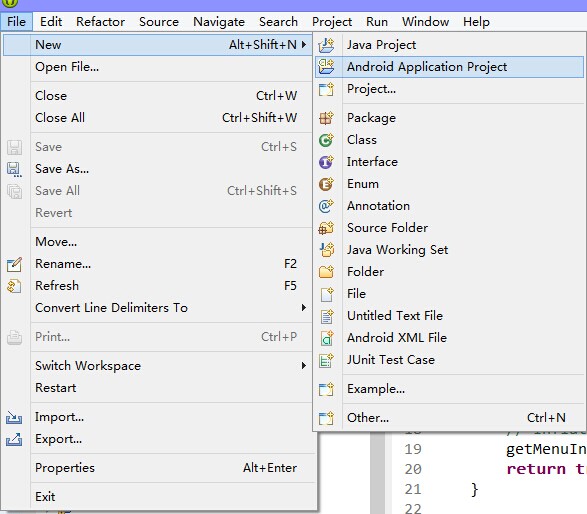This screenshot has height=514, width=587.
Task: Open the Run menu
Action: click(x=377, y=22)
